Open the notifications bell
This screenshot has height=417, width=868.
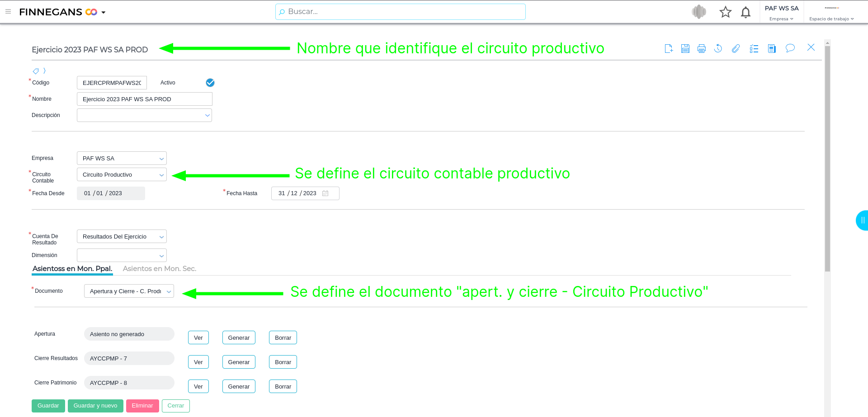coord(746,12)
